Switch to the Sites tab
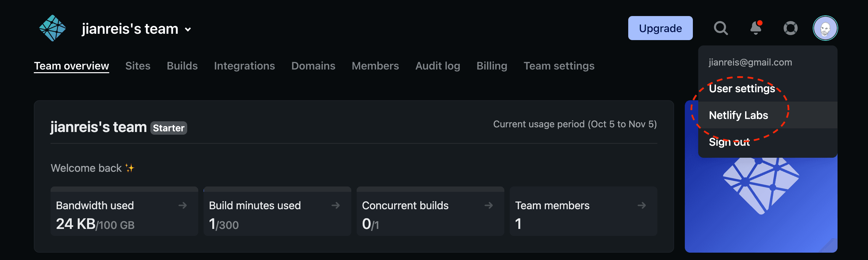868x260 pixels. (x=138, y=66)
